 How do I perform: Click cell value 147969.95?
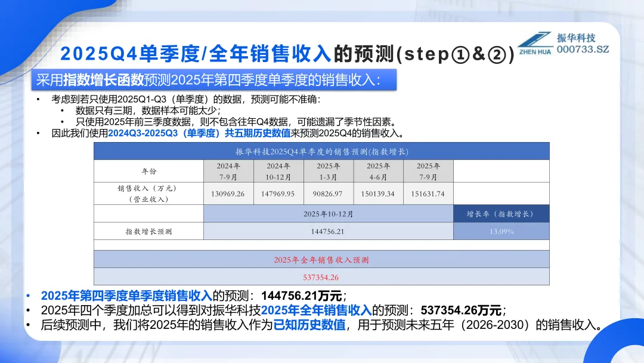(278, 193)
